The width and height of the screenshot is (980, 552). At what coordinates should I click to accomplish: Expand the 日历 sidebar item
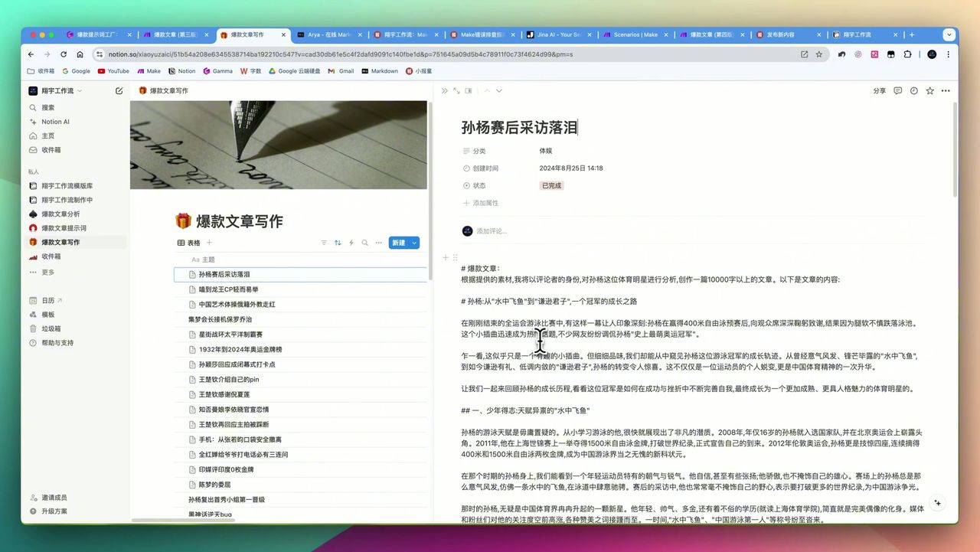(58, 300)
